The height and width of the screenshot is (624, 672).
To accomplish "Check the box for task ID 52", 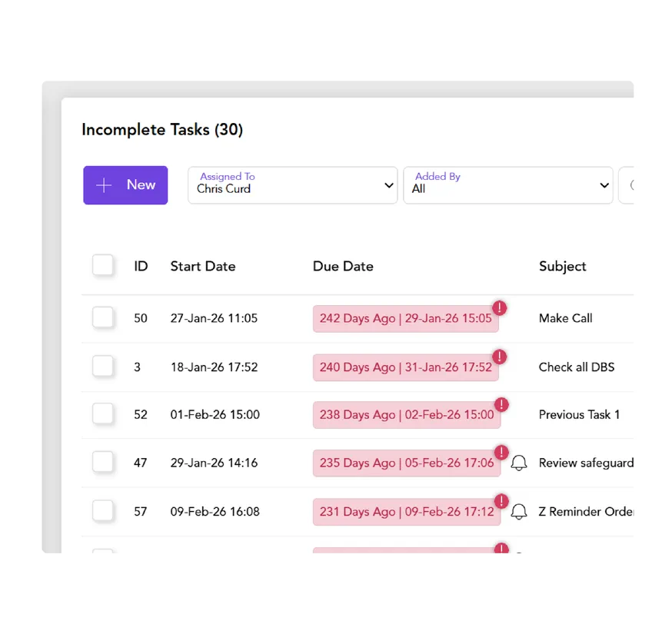I will click(x=103, y=413).
